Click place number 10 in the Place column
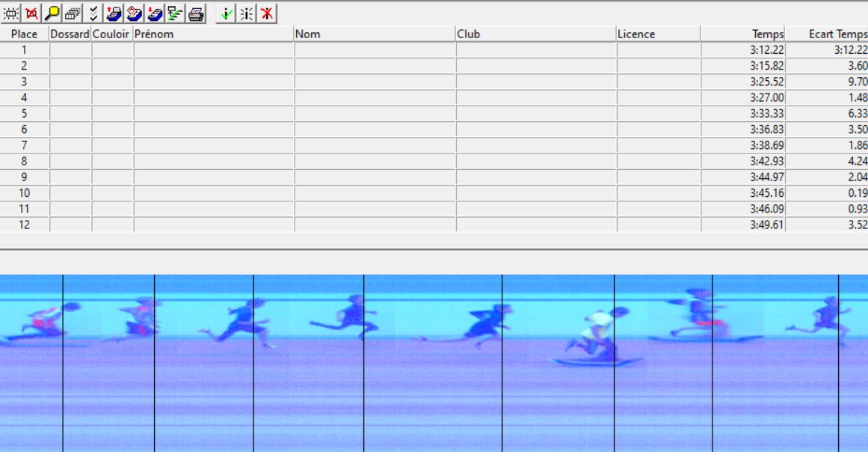Viewport: 868px width, 452px height. pyautogui.click(x=24, y=193)
